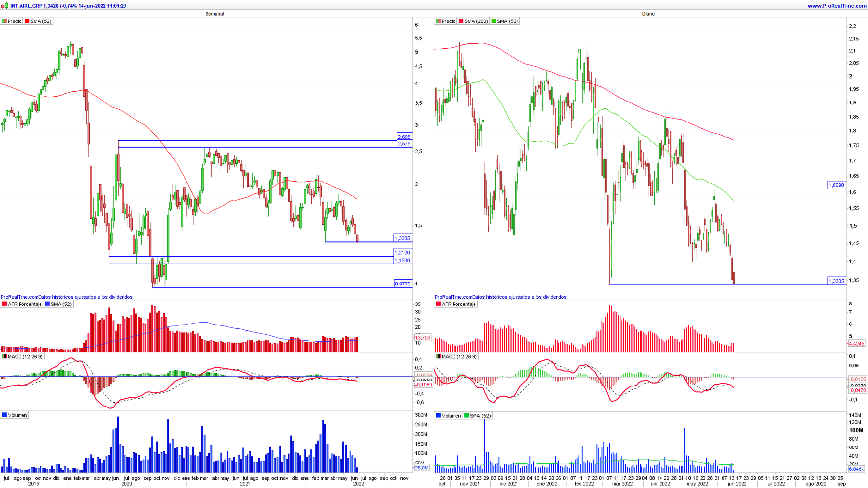The width and height of the screenshot is (868, 488).
Task: Select the Diario chart header
Action: coord(648,14)
